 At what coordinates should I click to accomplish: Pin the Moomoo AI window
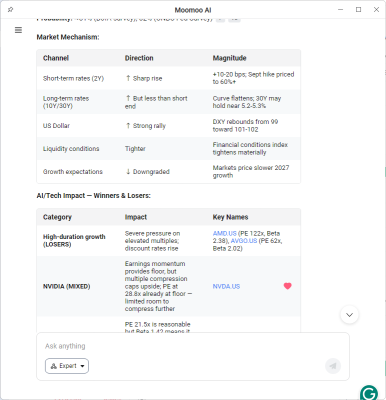pyautogui.click(x=10, y=10)
